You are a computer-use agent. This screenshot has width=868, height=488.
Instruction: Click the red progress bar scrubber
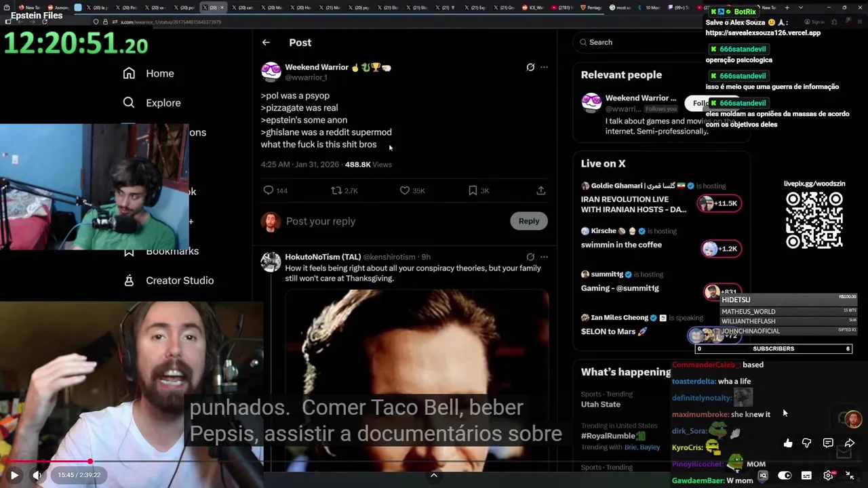tap(90, 462)
